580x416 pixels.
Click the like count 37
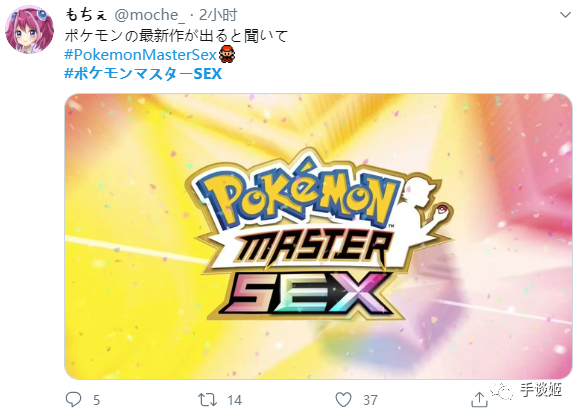coord(370,400)
